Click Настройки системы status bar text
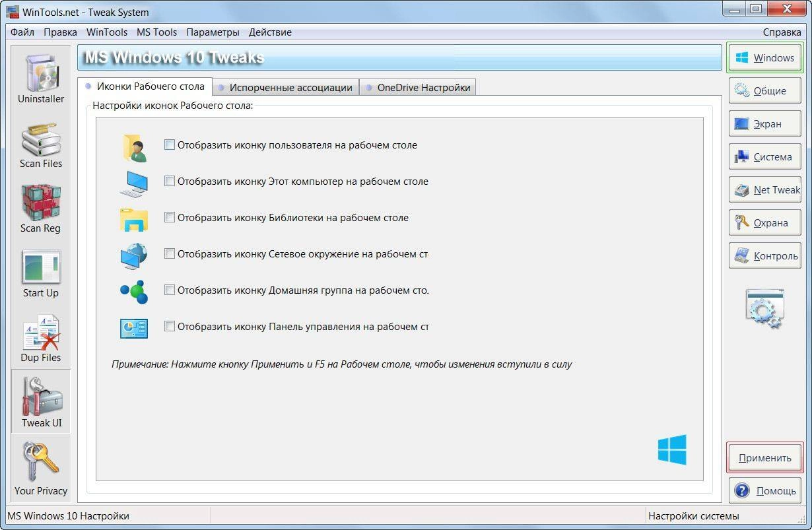Image resolution: width=812 pixels, height=530 pixels. click(693, 516)
